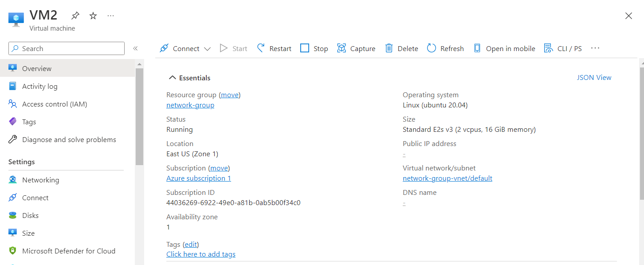644x265 pixels.
Task: Click here to add tags link
Action: [x=201, y=254]
